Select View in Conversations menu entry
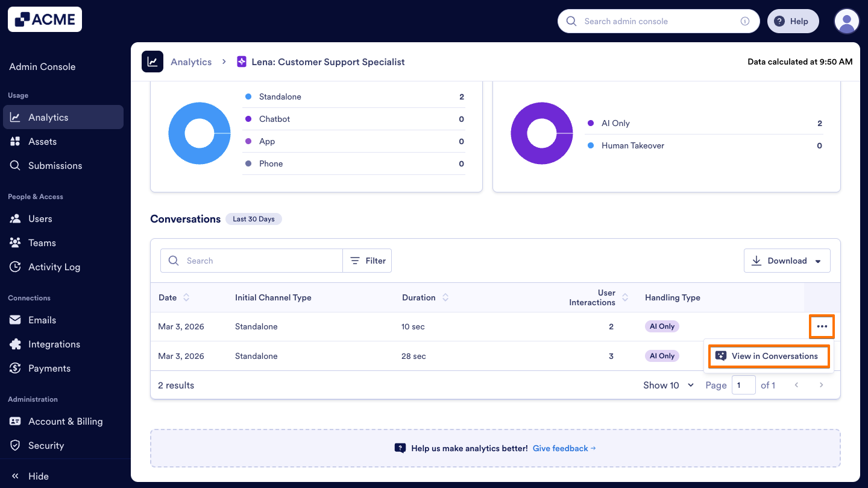The width and height of the screenshot is (868, 488). (769, 356)
